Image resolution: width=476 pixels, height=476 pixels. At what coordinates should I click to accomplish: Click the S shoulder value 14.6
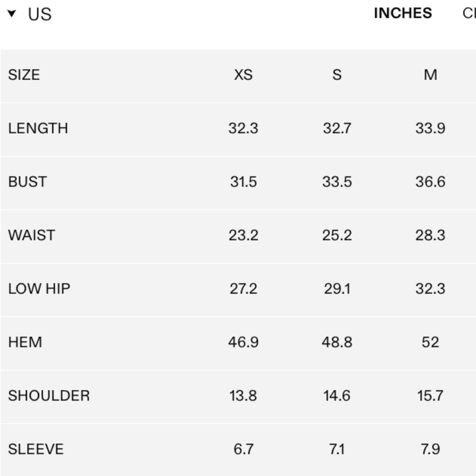click(x=337, y=396)
